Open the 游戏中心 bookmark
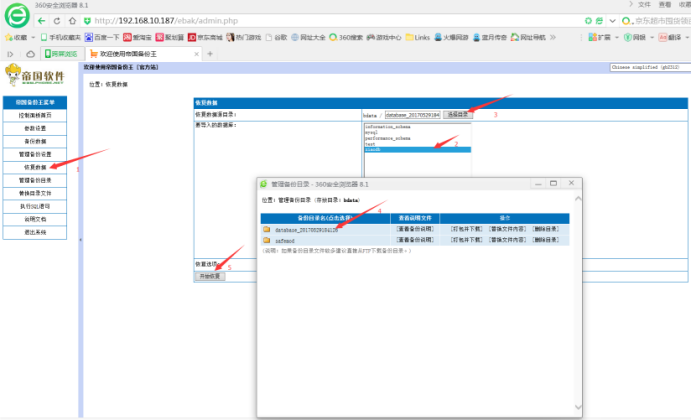This screenshot has width=692, height=420. (x=384, y=38)
